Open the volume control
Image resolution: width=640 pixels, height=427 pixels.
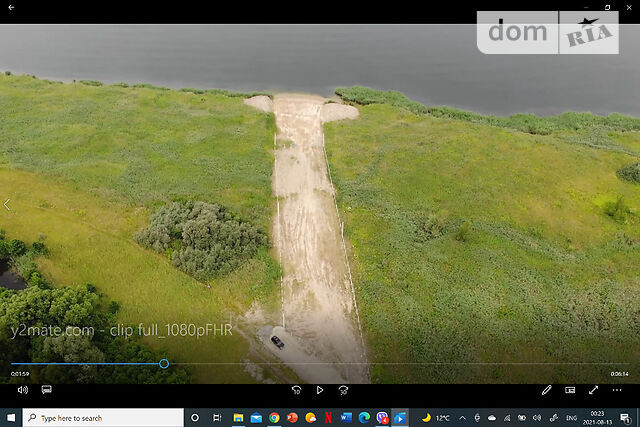point(22,390)
